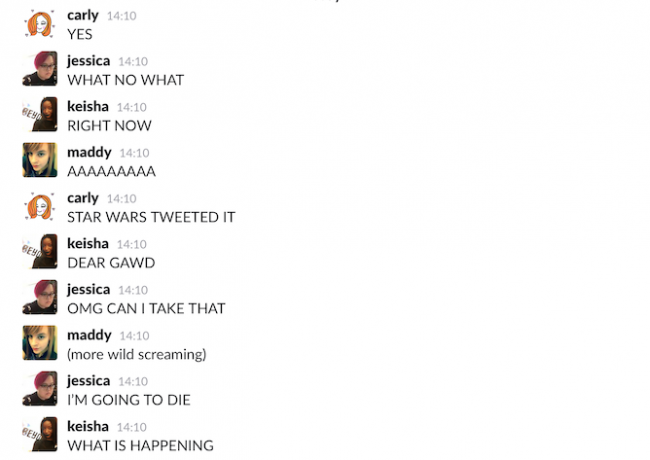The height and width of the screenshot is (460, 650).
Task: Click keisha's name above RIGHT NOW
Action: [88, 107]
